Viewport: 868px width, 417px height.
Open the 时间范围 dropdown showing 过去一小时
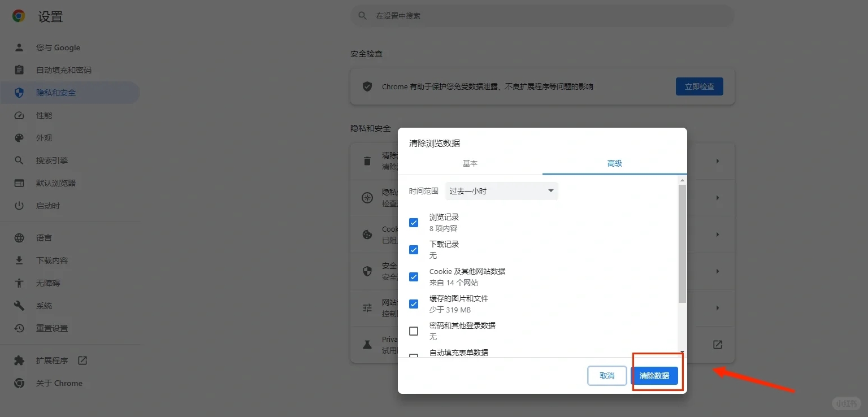pos(502,191)
